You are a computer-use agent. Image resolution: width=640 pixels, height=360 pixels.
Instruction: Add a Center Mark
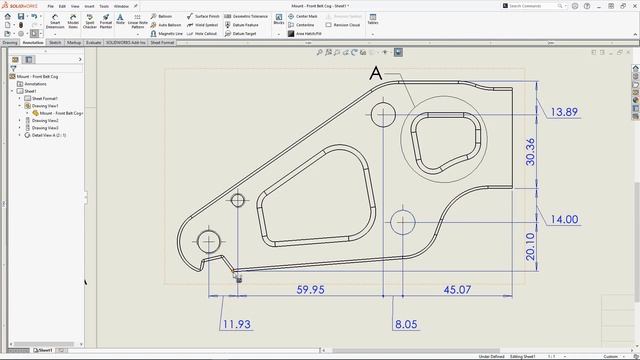[x=303, y=16]
